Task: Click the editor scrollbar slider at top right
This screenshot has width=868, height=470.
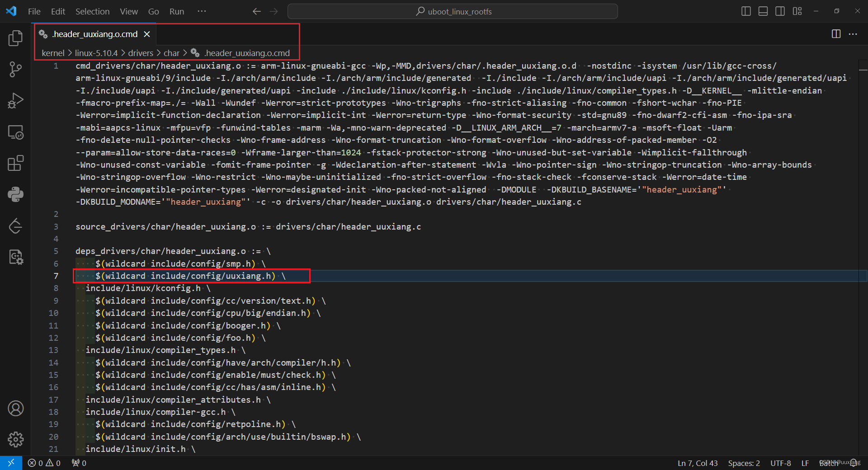Action: [x=863, y=70]
